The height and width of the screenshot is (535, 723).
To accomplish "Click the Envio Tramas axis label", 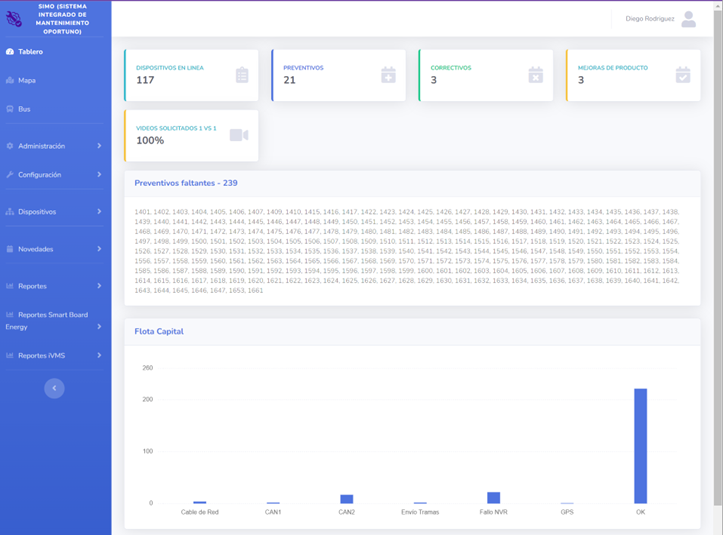I will click(x=420, y=512).
